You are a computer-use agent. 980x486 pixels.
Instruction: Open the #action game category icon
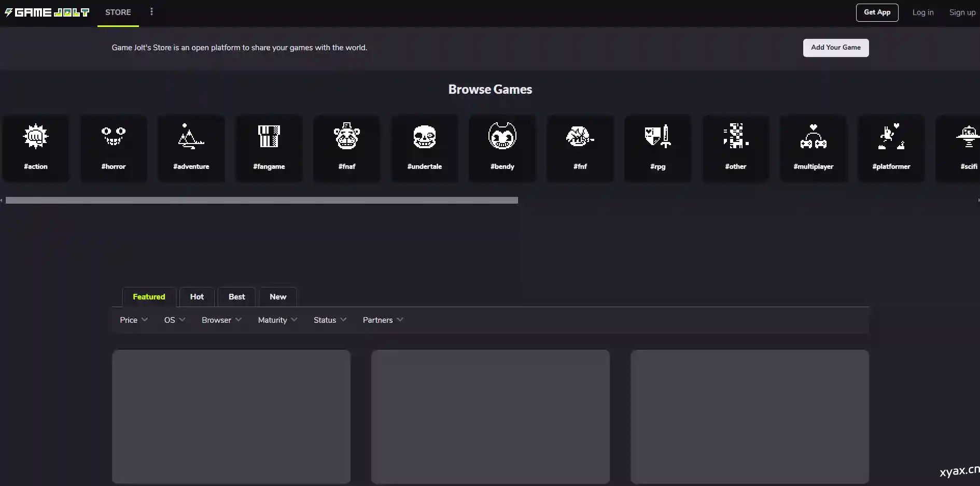tap(36, 147)
